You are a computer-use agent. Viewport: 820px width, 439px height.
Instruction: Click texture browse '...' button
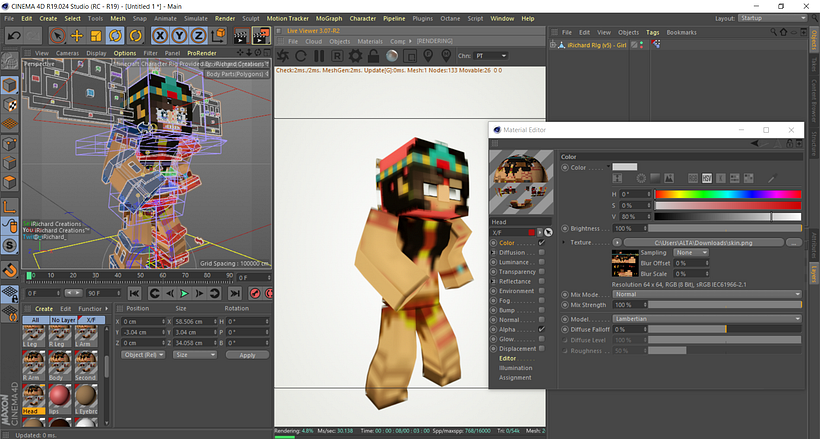794,242
